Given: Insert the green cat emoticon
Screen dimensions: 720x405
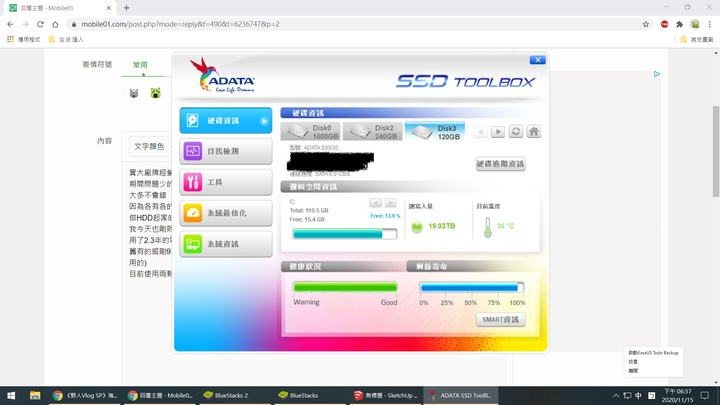Looking at the screenshot, I should tap(156, 93).
